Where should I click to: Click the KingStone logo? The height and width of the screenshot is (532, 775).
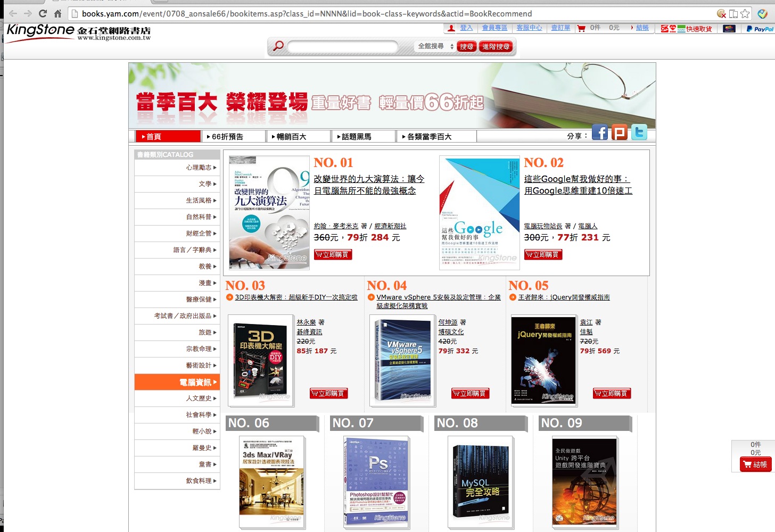[79, 32]
